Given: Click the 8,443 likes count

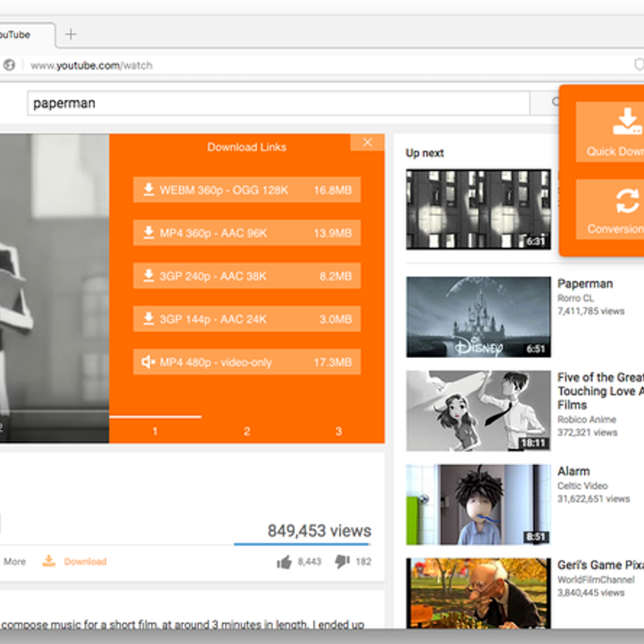Looking at the screenshot, I should 310,561.
